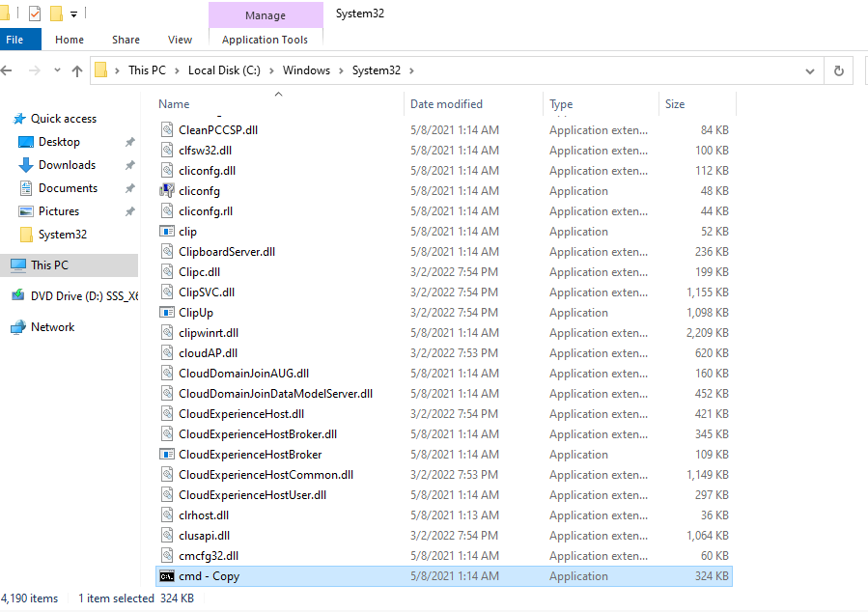Sort by Date modified column header
Image resolution: width=868 pixels, height=612 pixels.
click(x=446, y=104)
